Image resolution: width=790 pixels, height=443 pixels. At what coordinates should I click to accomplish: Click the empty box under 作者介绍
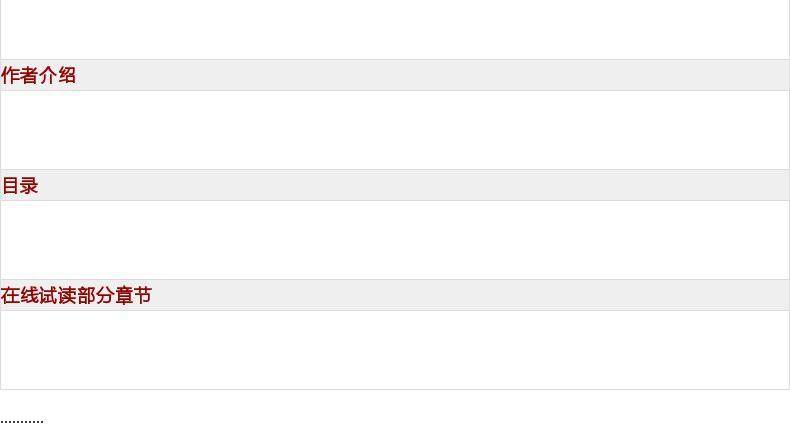pos(395,130)
